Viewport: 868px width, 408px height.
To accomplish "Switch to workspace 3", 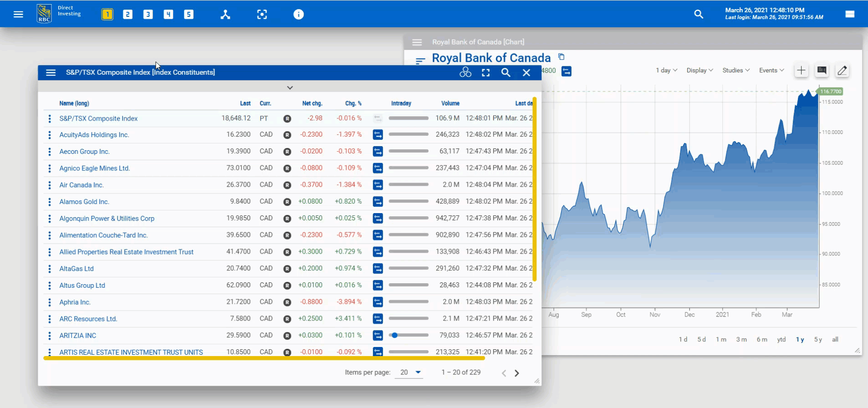I will pyautogui.click(x=148, y=15).
